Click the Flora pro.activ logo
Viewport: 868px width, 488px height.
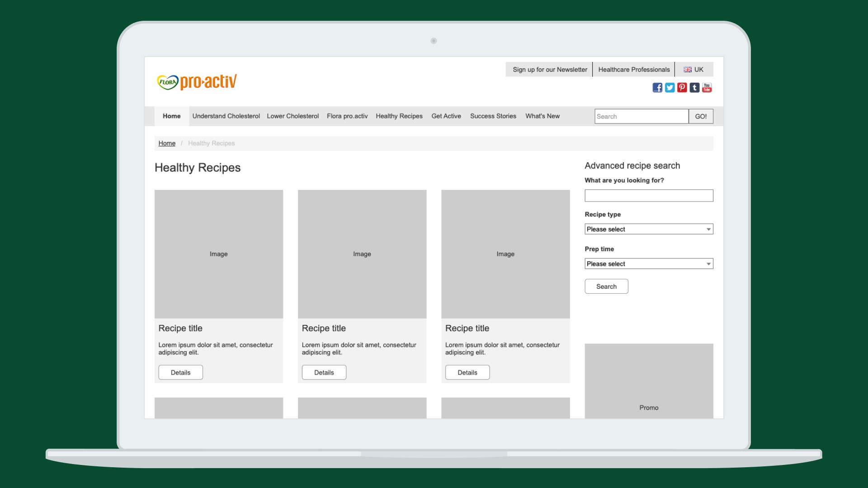[197, 82]
